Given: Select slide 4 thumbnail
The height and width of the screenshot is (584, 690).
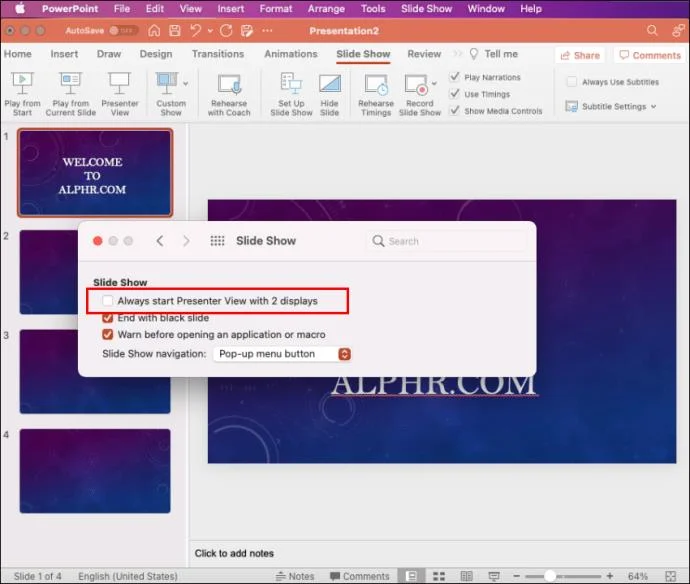Looking at the screenshot, I should [x=95, y=471].
